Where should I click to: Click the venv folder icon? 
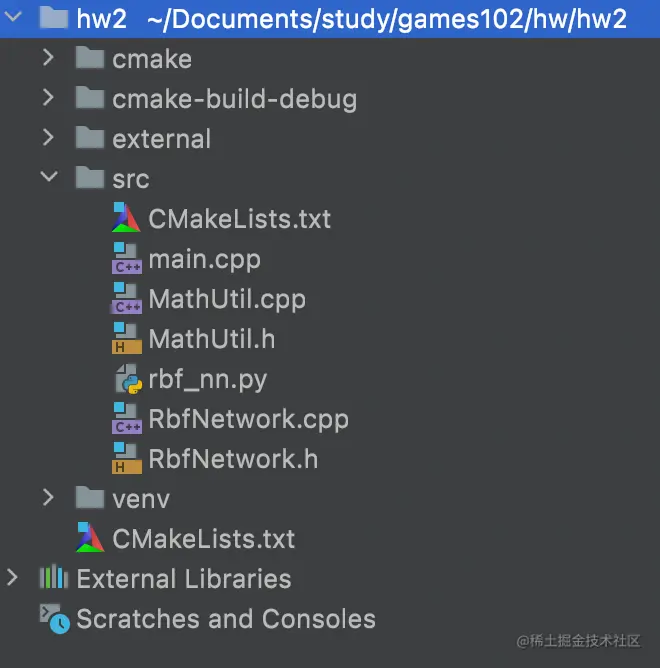[x=90, y=498]
